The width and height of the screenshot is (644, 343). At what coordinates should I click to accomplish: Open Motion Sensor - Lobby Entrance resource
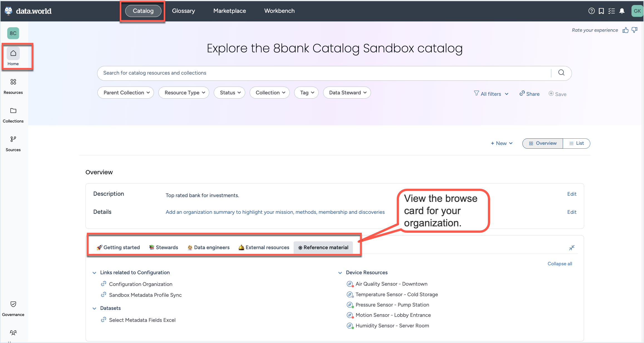click(393, 315)
